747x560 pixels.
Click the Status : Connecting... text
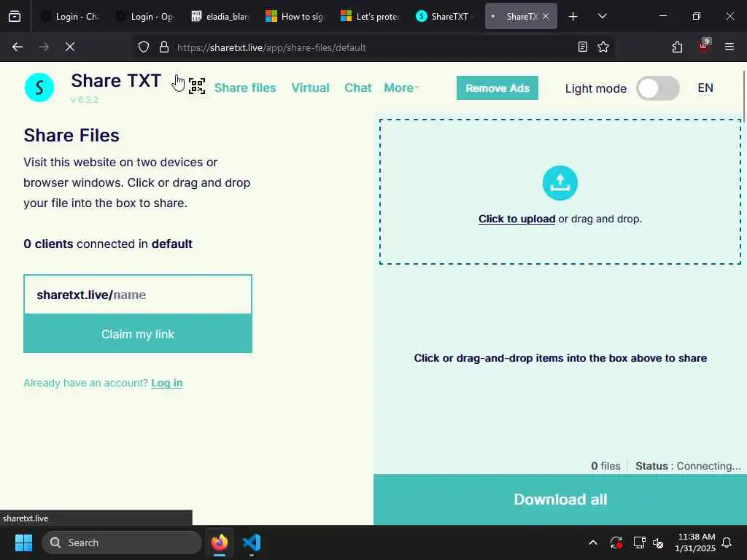click(688, 466)
